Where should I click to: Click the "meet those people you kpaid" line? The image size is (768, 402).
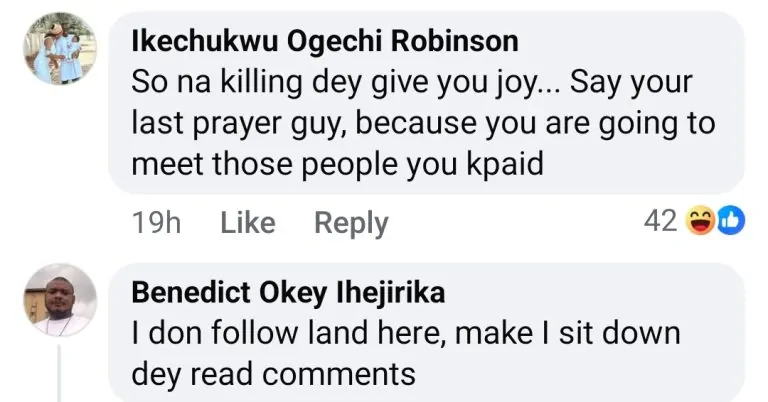[x=338, y=163]
